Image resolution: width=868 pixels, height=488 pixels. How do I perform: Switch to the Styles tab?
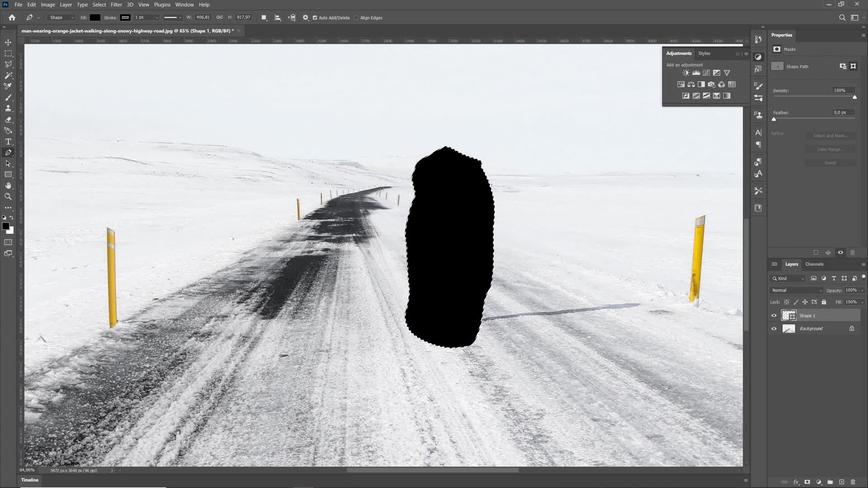tap(703, 53)
